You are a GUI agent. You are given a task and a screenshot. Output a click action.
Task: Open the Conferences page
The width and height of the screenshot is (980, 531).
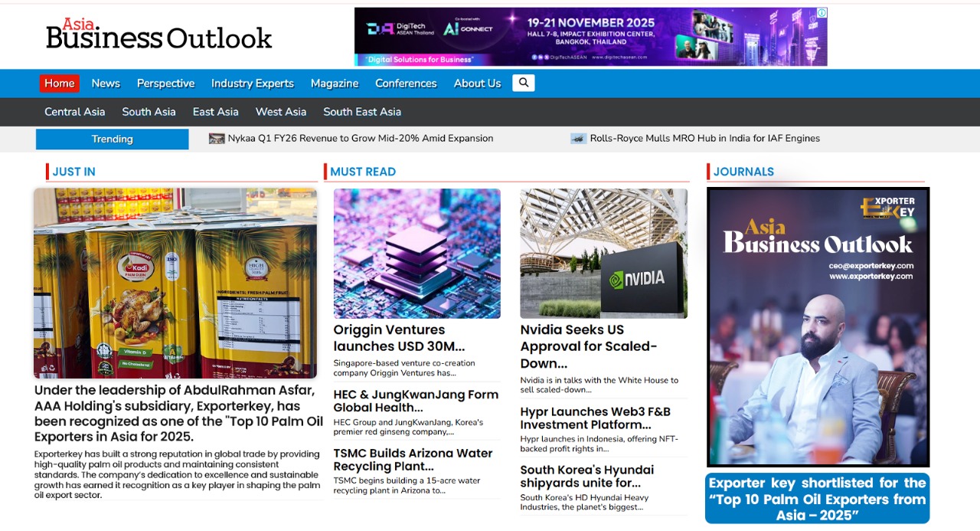click(x=406, y=84)
